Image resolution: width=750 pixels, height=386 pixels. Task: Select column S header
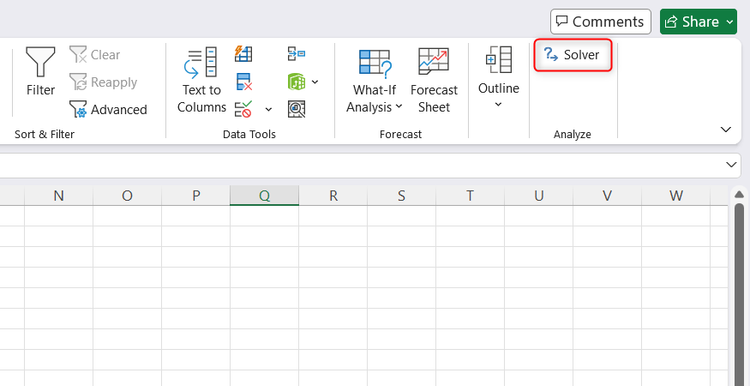pyautogui.click(x=401, y=196)
